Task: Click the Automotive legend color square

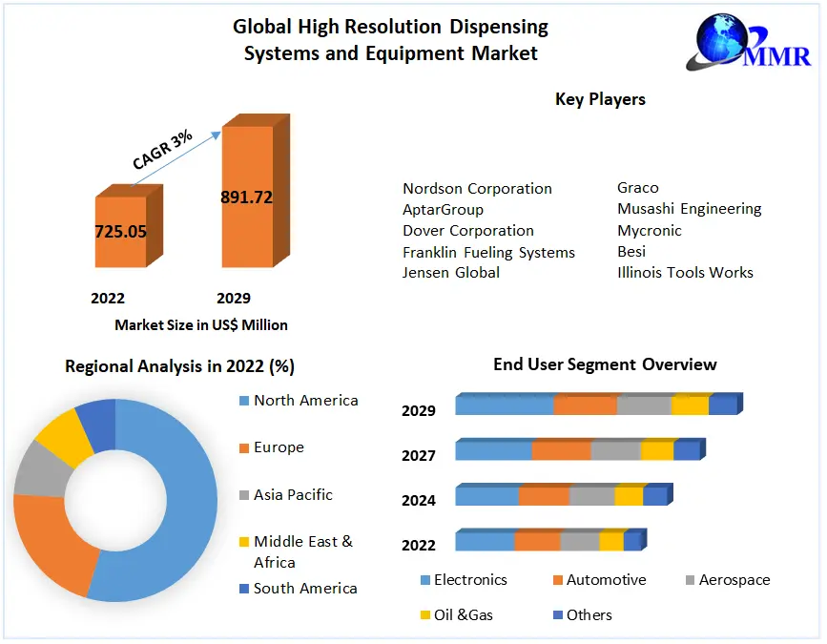Action: (557, 581)
